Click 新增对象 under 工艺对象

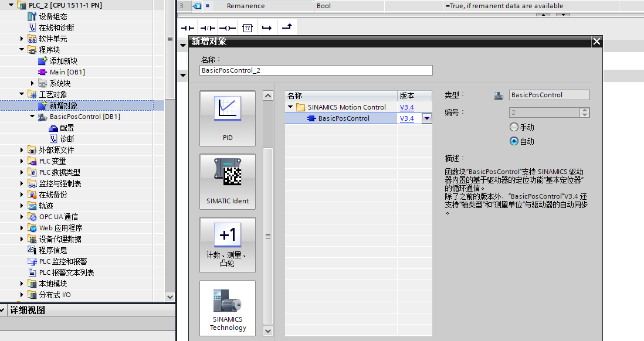click(x=63, y=105)
